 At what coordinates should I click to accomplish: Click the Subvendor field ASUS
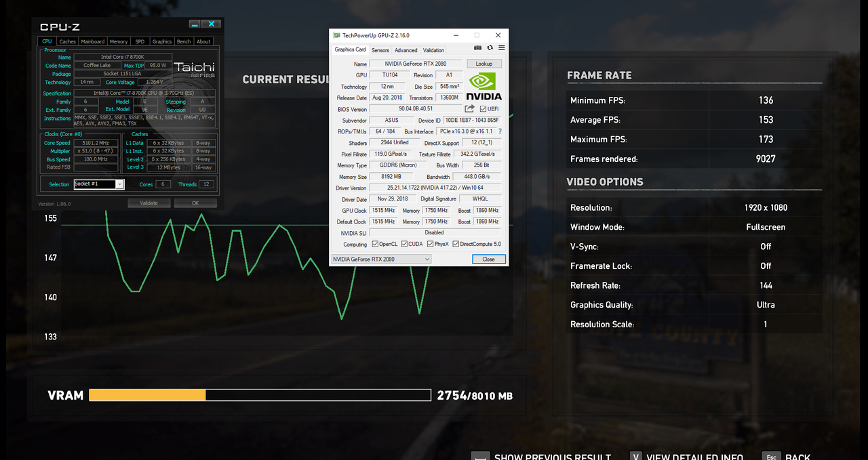point(391,120)
